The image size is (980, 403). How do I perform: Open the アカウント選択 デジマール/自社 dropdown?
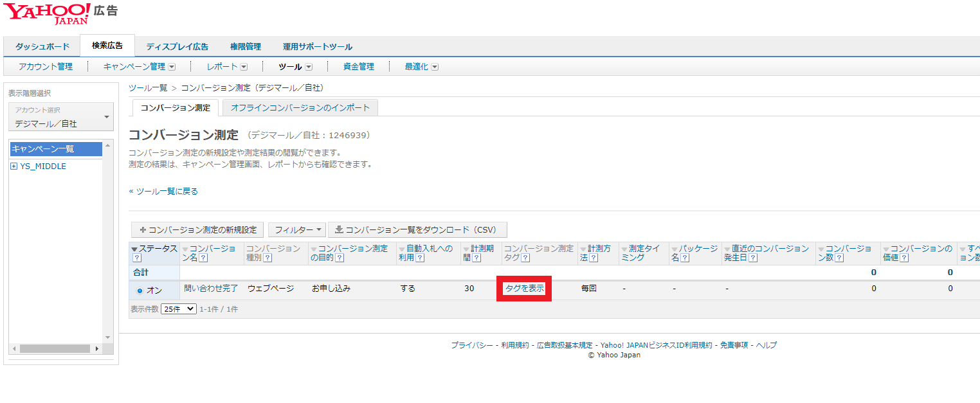click(60, 118)
